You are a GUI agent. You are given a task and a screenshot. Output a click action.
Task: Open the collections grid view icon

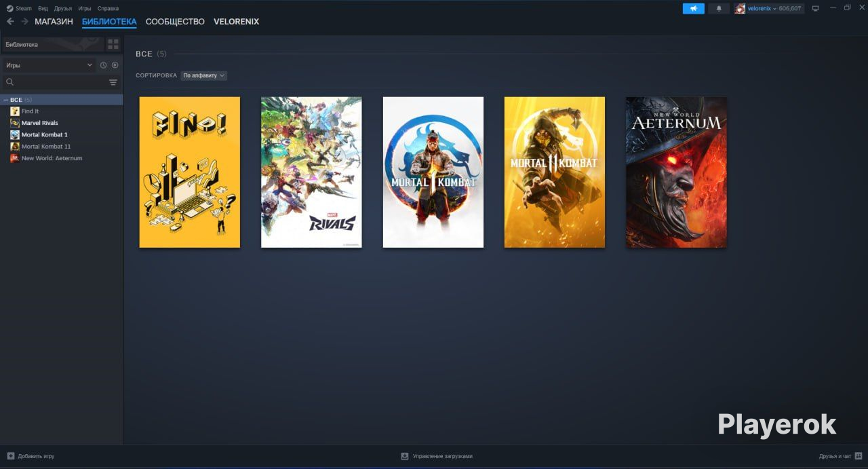tap(113, 44)
